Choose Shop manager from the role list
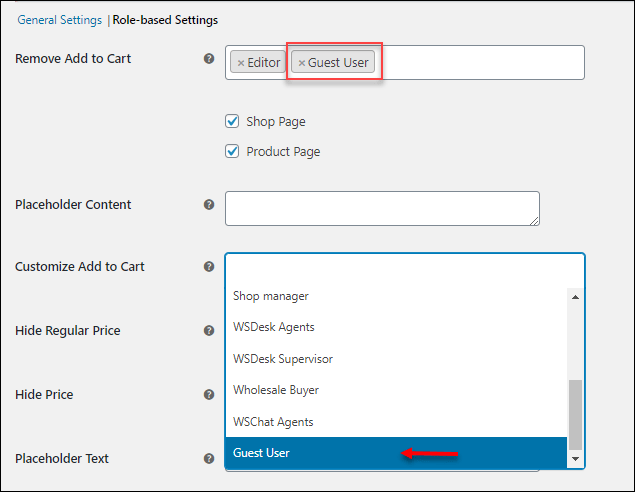 click(396, 296)
